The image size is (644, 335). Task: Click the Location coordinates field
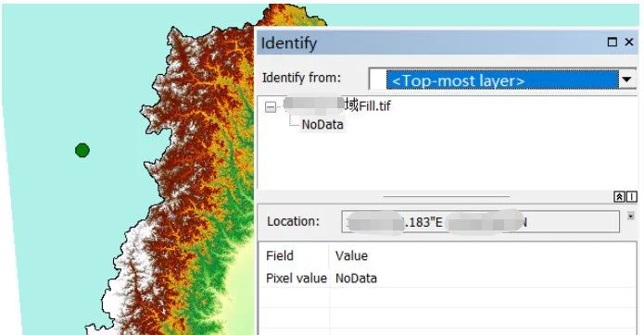click(x=480, y=222)
